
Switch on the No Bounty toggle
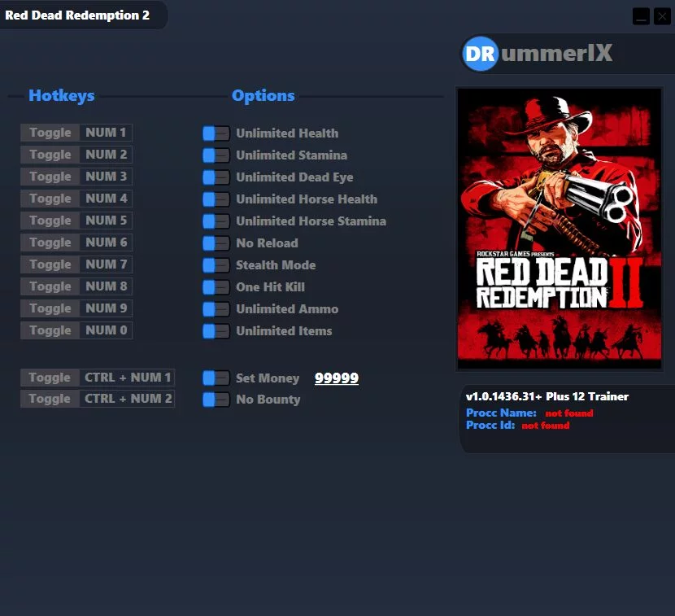pos(216,400)
